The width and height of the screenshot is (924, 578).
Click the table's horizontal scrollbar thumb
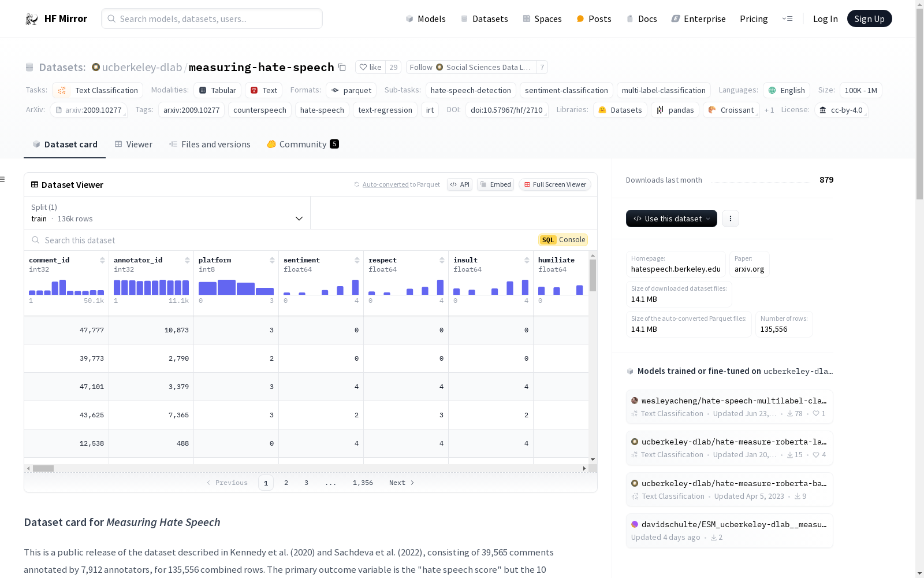43,468
